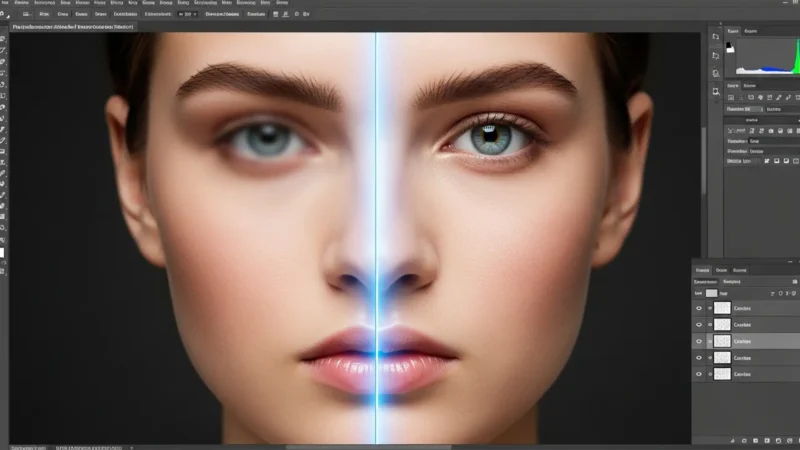Select the topmost tool in the left toolbar

point(3,39)
